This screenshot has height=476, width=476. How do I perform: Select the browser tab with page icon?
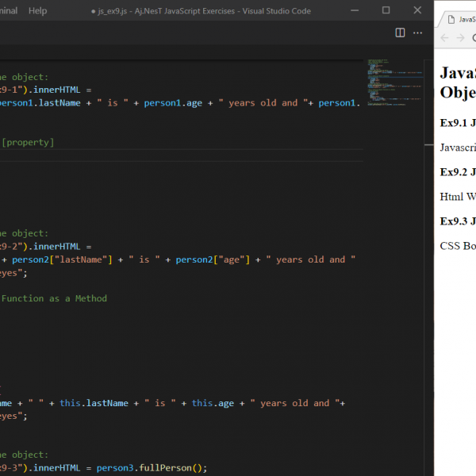459,18
